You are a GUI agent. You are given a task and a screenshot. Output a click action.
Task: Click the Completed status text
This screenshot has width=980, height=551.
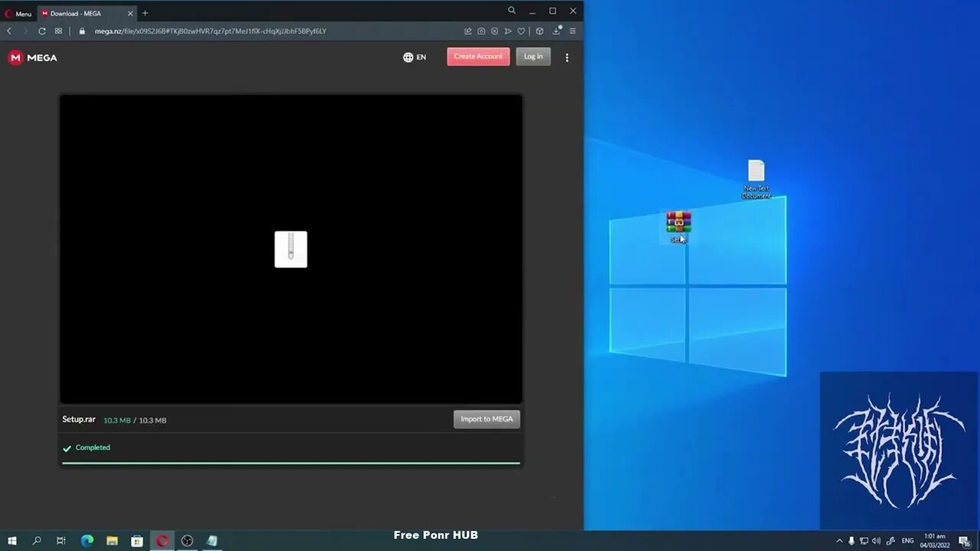pos(93,448)
